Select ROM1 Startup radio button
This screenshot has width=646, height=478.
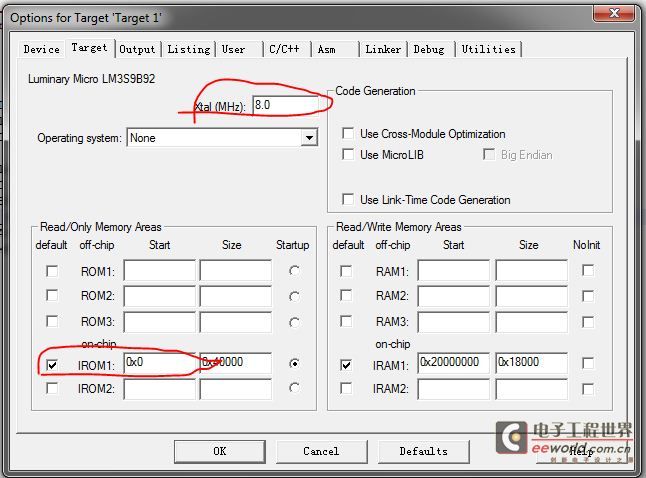[294, 271]
